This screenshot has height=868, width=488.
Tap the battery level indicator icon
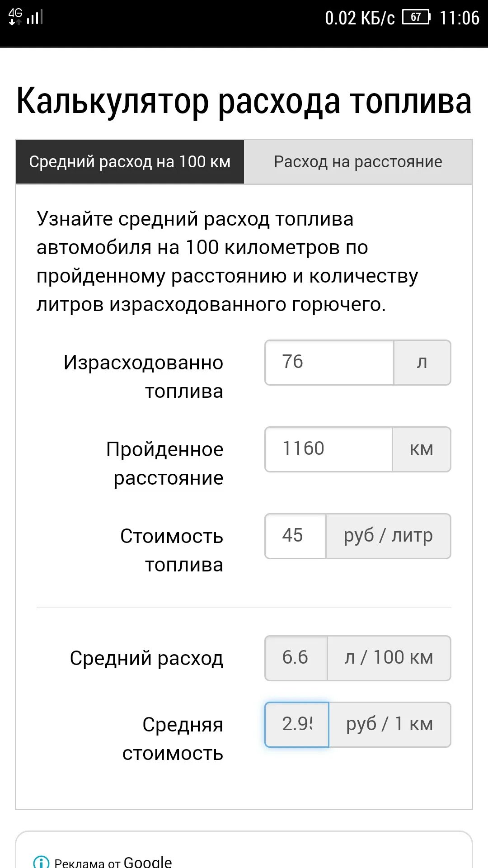click(416, 18)
